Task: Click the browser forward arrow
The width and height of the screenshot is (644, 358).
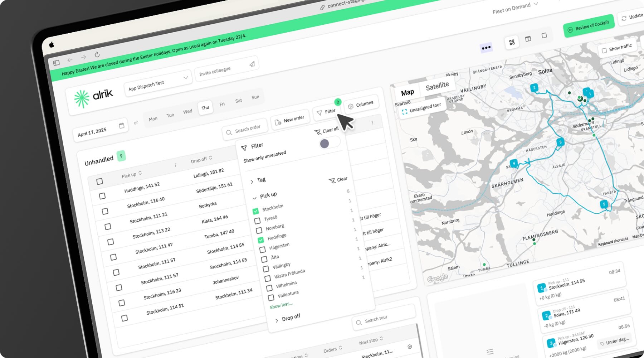Action: (83, 57)
